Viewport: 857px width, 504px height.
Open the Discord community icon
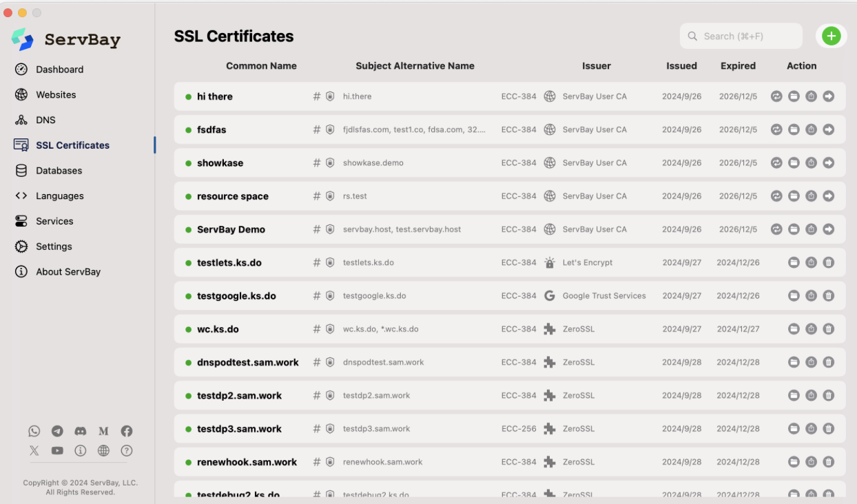click(x=81, y=431)
